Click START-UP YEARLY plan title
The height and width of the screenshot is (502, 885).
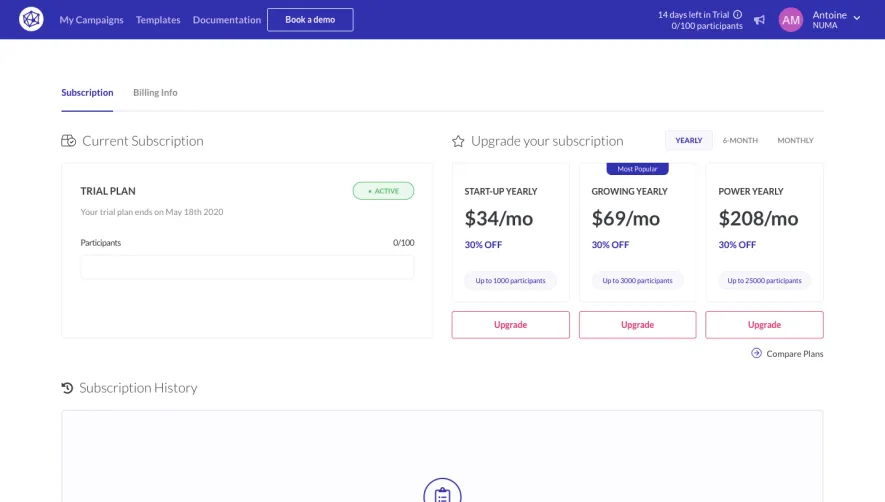click(501, 191)
